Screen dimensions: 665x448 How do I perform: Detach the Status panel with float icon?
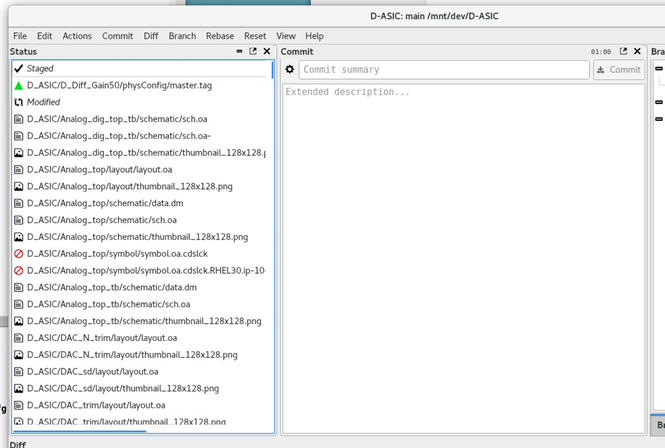[253, 51]
